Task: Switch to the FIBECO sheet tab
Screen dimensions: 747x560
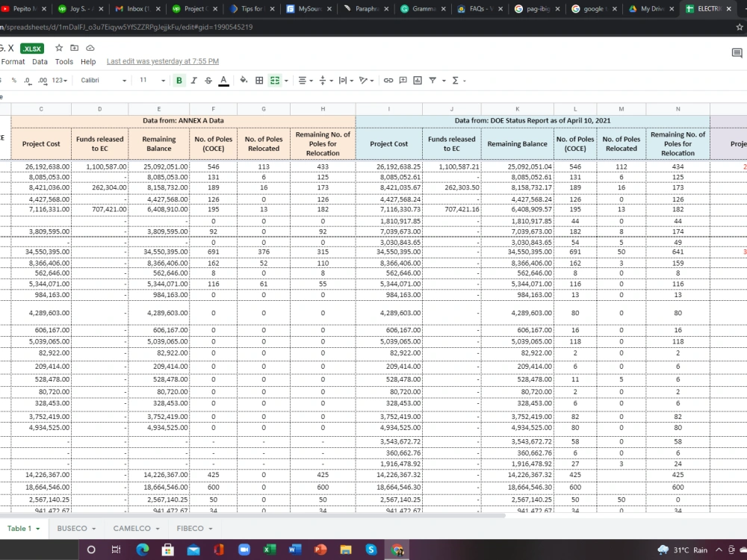Action: 194,528
